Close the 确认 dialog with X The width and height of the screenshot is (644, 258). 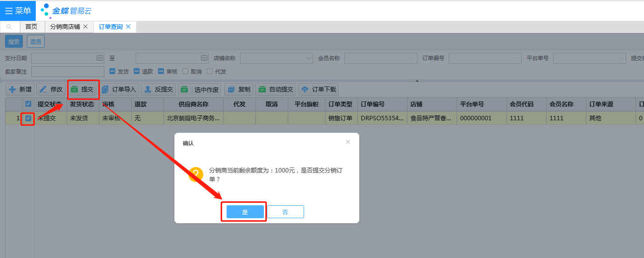(x=348, y=142)
